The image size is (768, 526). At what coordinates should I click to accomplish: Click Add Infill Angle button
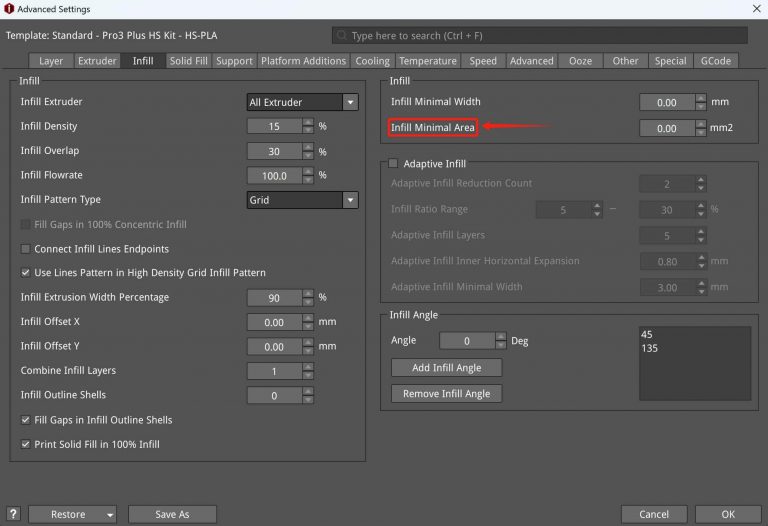coord(445,368)
